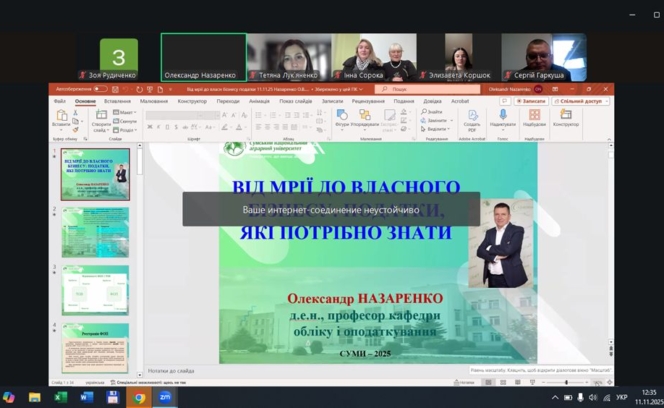Image resolution: width=664 pixels, height=408 pixels.
Task: Open Google Chrome from the taskbar
Action: coord(139,397)
